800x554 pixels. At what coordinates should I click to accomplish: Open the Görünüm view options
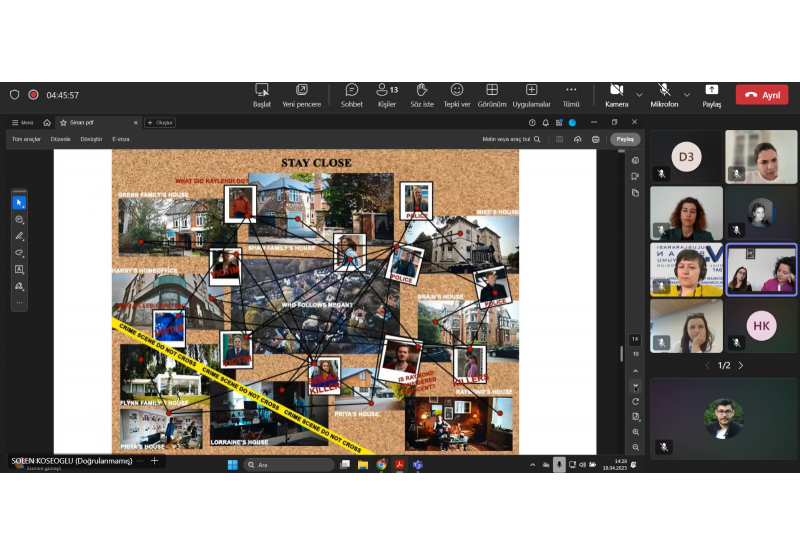point(492,95)
